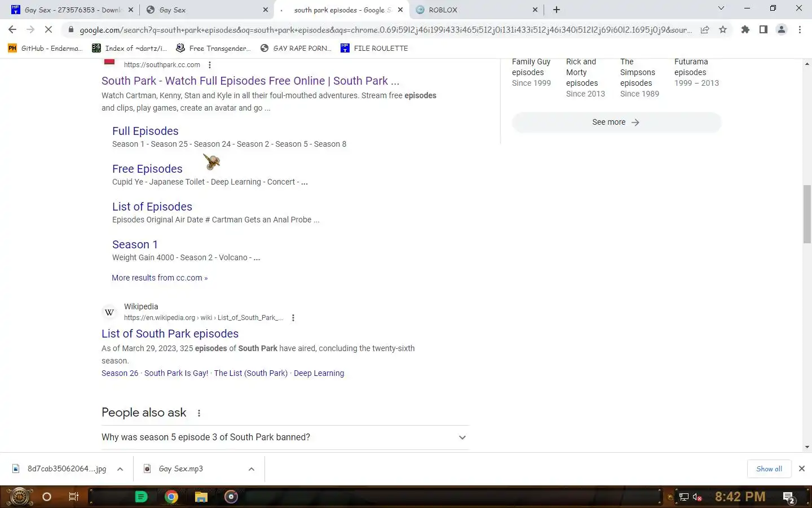Click the scrollbar up arrow
This screenshot has width=812, height=508.
click(x=807, y=64)
